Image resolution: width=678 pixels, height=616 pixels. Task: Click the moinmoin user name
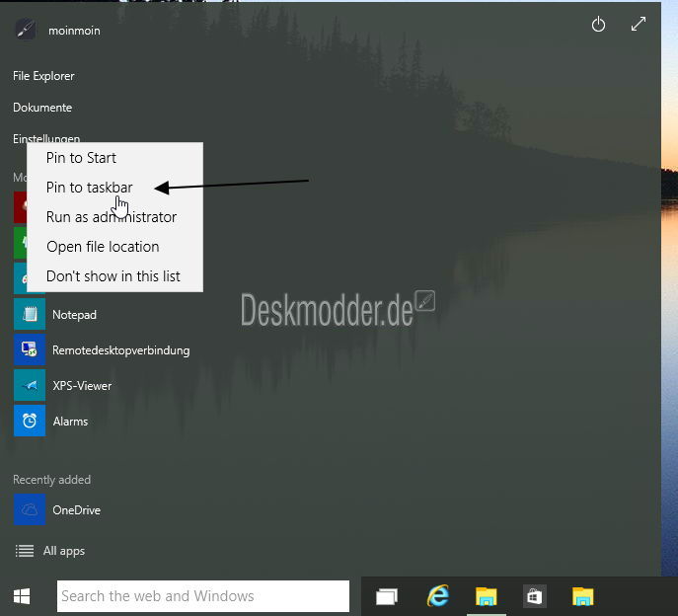(x=74, y=31)
